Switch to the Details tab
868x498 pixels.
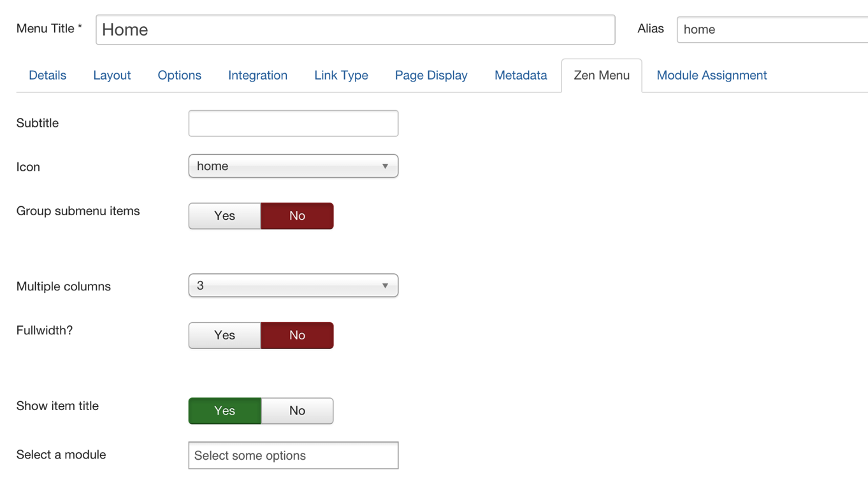pos(48,75)
